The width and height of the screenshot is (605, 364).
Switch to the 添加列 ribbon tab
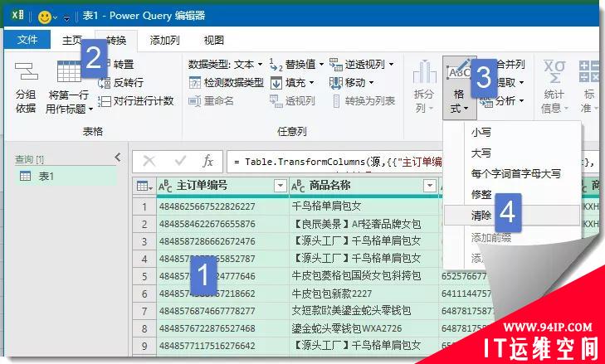pyautogui.click(x=164, y=40)
